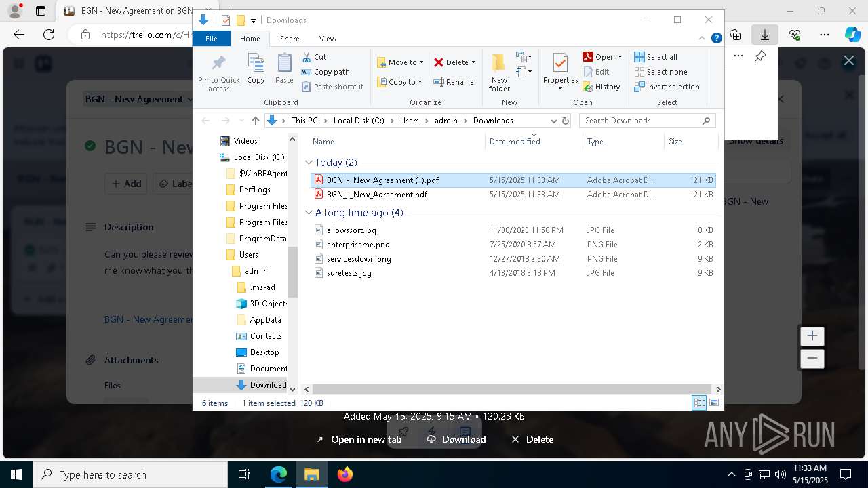Close Trello attachment preview with X
This screenshot has height=488, width=868.
pos(848,60)
